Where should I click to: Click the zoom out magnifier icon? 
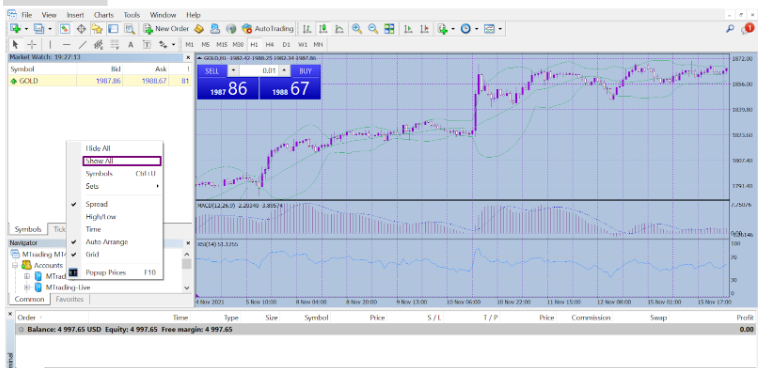click(x=373, y=29)
